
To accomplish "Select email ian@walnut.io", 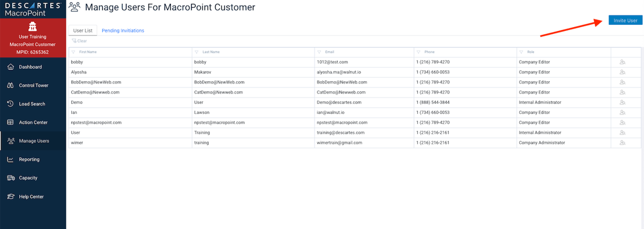I will [x=329, y=112].
